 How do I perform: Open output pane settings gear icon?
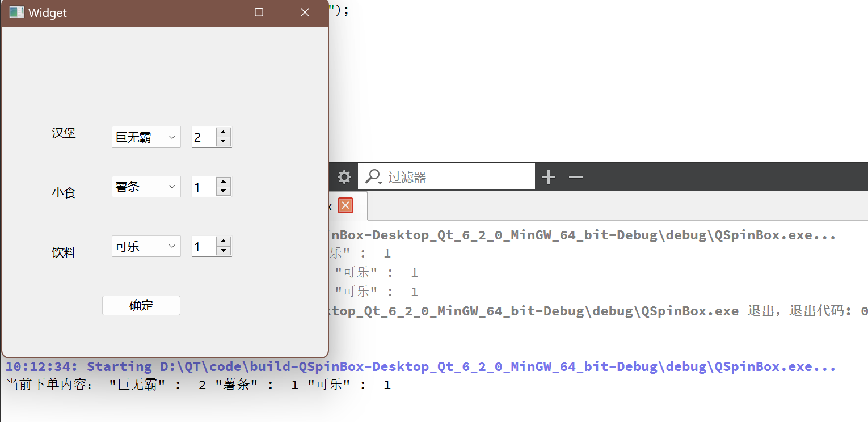pyautogui.click(x=344, y=178)
